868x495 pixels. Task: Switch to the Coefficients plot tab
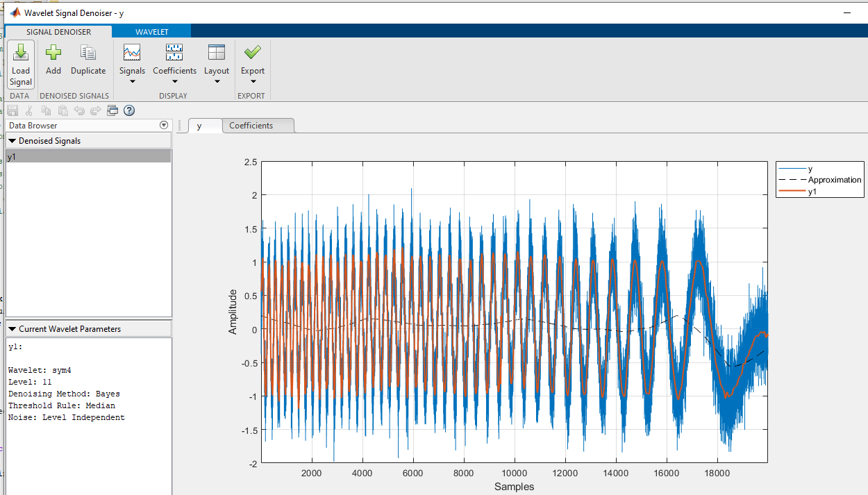251,126
